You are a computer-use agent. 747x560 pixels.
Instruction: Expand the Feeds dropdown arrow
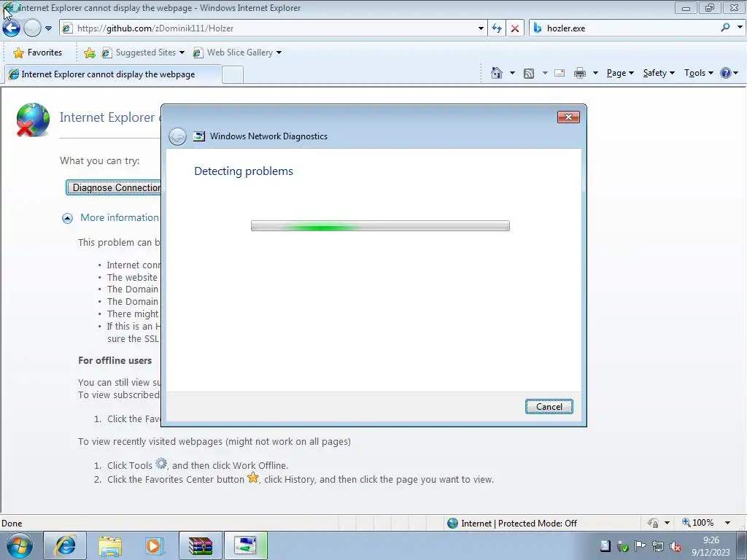[x=544, y=73]
